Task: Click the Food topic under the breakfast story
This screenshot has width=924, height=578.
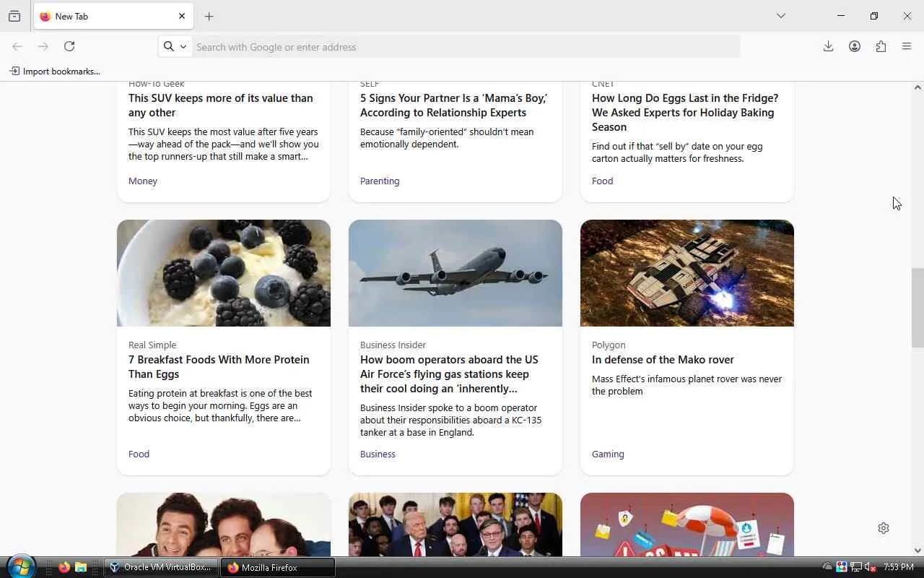Action: 139,454
